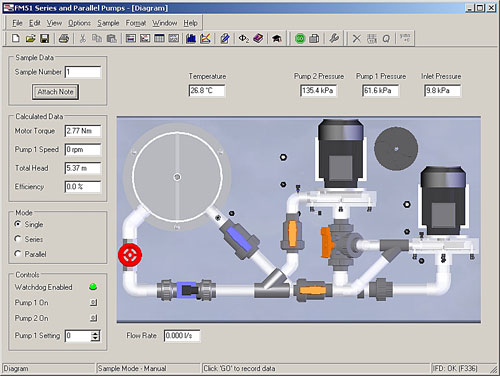500x376 pixels.
Task: Click the Sample Number input field
Action: tap(83, 72)
